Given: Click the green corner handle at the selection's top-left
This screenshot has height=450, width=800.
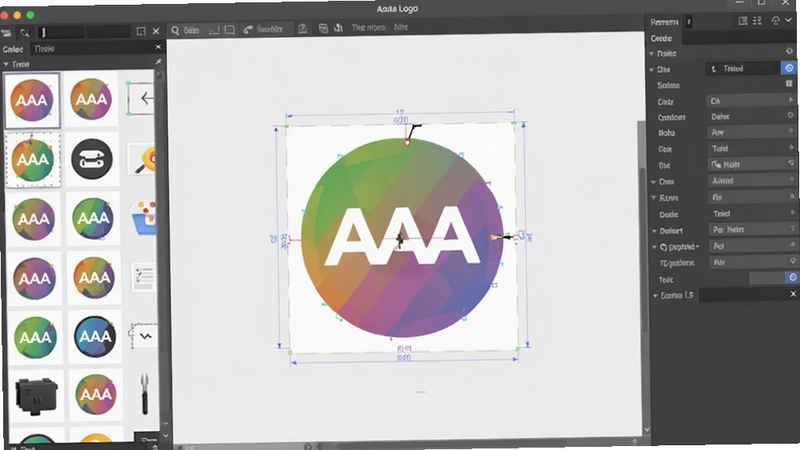Looking at the screenshot, I should pyautogui.click(x=286, y=127).
